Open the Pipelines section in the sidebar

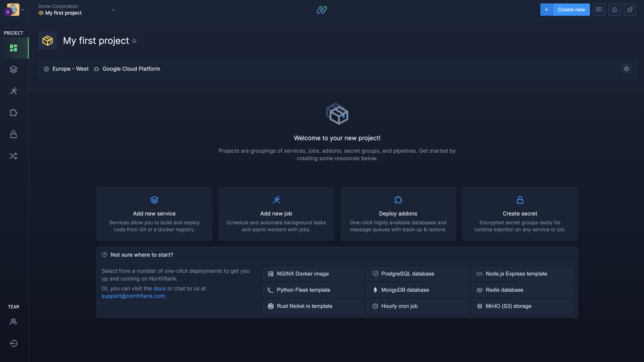pos(13,156)
